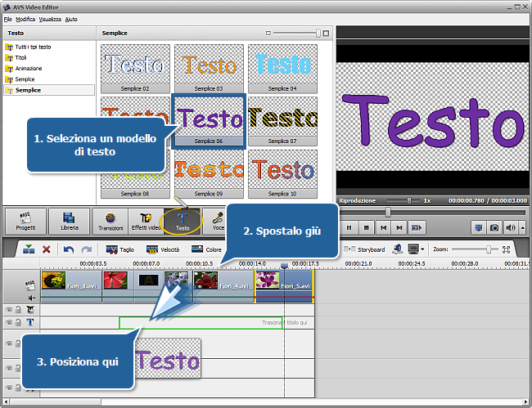
Task: Click the Velocità button
Action: pos(162,249)
